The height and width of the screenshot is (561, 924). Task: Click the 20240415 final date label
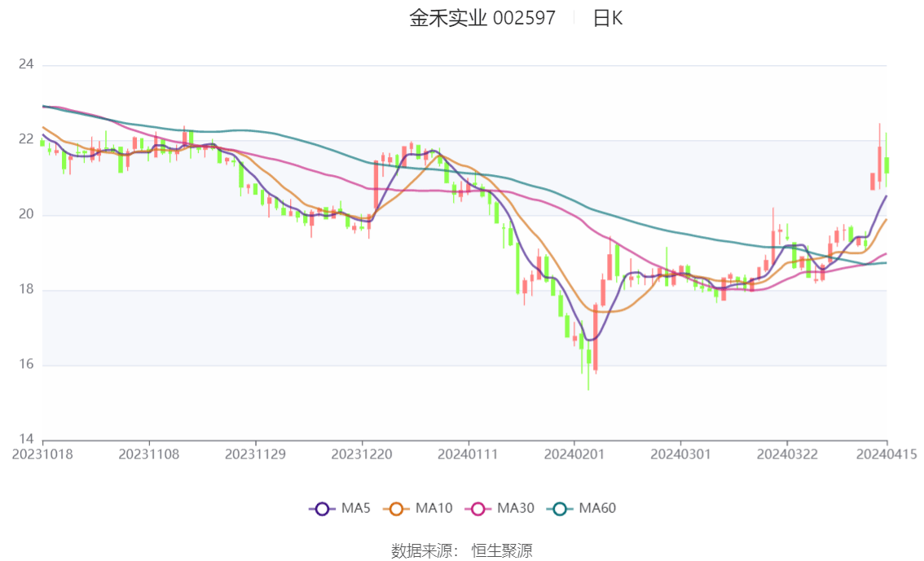pyautogui.click(x=887, y=454)
